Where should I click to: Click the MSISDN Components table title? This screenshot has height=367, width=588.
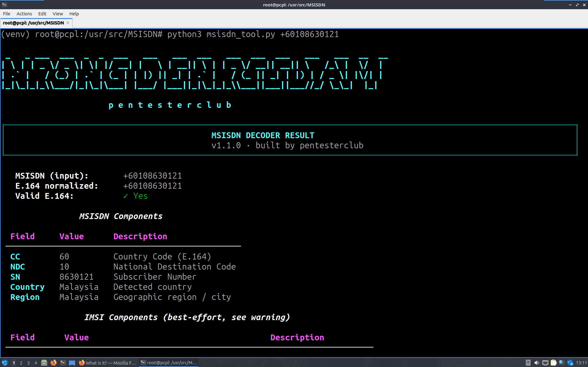click(x=121, y=216)
